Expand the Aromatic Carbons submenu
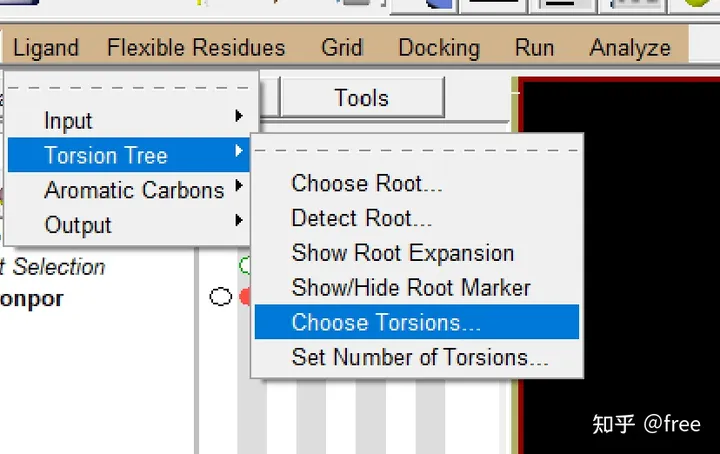The width and height of the screenshot is (720, 454). (134, 190)
